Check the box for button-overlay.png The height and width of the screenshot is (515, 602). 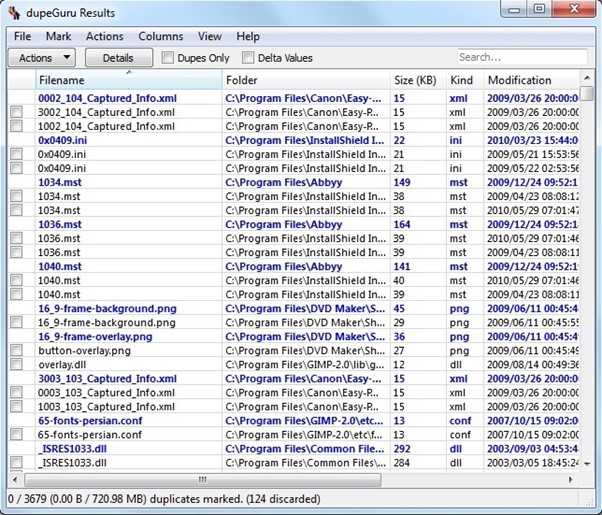click(x=17, y=352)
